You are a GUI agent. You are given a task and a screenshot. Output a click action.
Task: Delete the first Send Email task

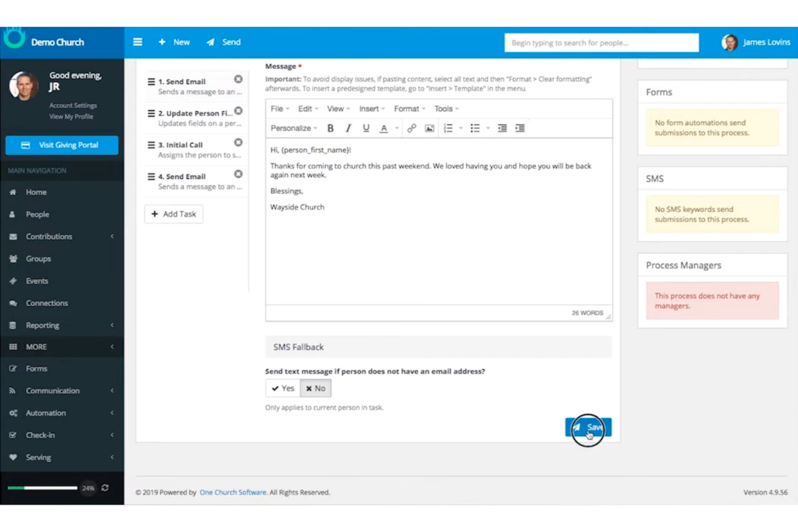pos(238,79)
